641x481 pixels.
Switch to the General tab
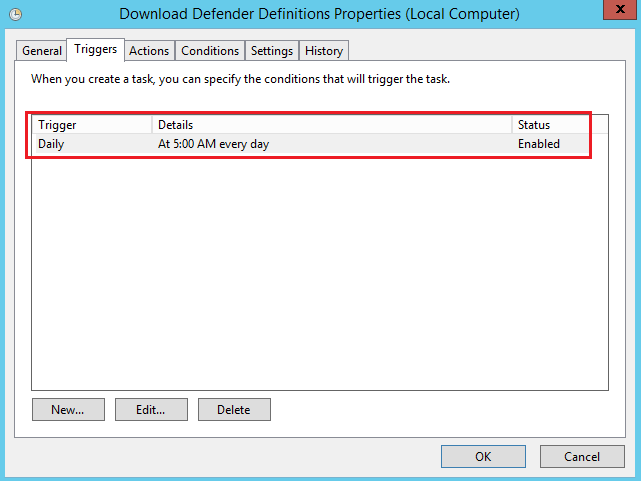coord(42,51)
